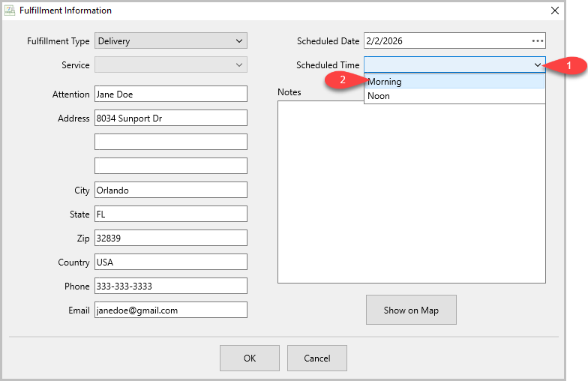The height and width of the screenshot is (381, 588).
Task: Click the Email field janedoe@gmail.com
Action: [171, 310]
